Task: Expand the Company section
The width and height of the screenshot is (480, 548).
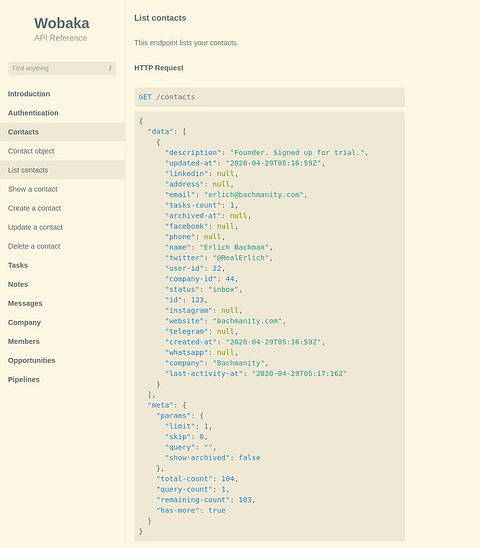Action: click(x=24, y=322)
